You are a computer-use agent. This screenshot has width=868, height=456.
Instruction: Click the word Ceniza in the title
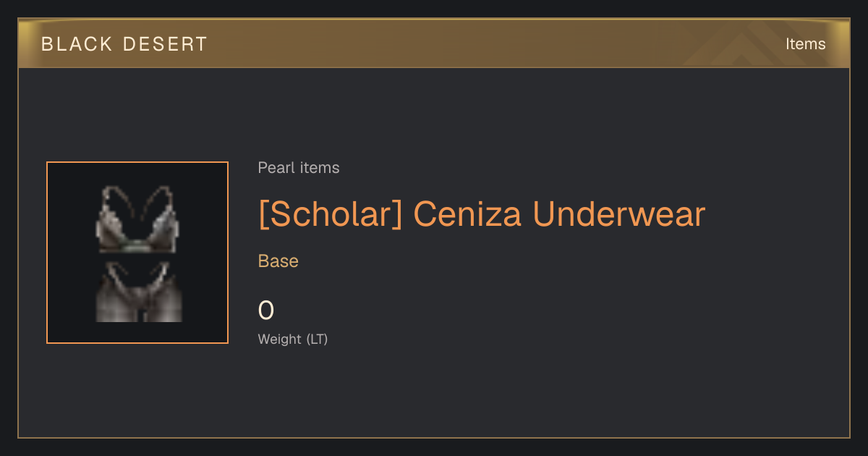pyautogui.click(x=468, y=214)
